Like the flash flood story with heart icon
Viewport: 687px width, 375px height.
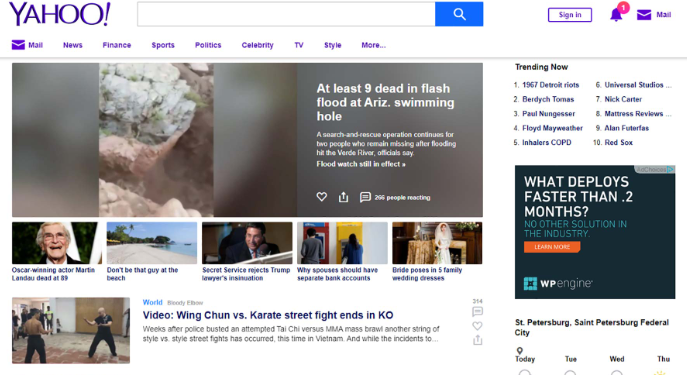click(322, 197)
